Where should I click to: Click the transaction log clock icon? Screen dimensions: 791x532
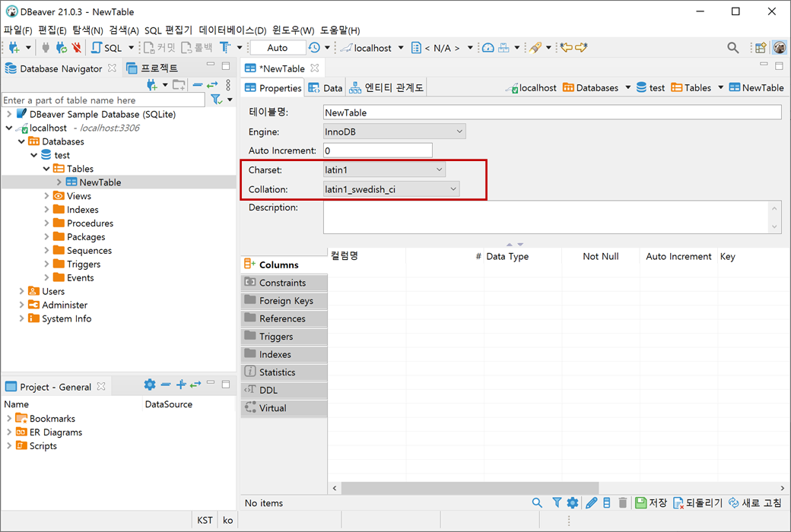pos(314,47)
